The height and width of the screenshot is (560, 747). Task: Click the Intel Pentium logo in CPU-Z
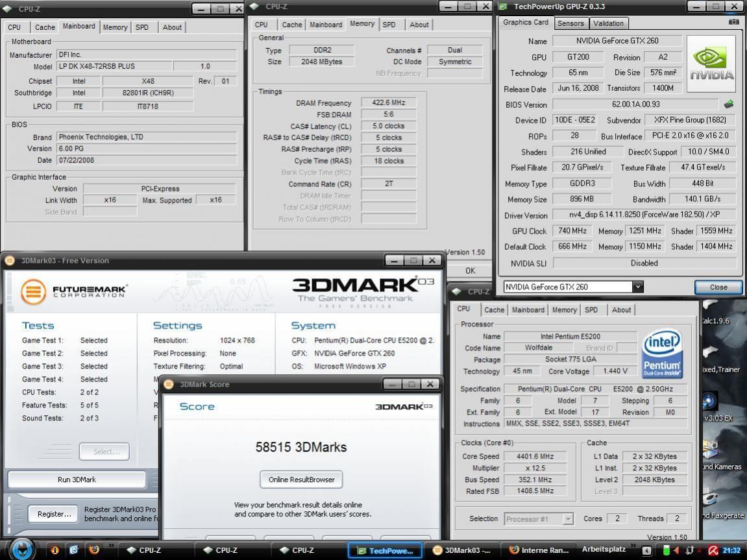pos(662,354)
